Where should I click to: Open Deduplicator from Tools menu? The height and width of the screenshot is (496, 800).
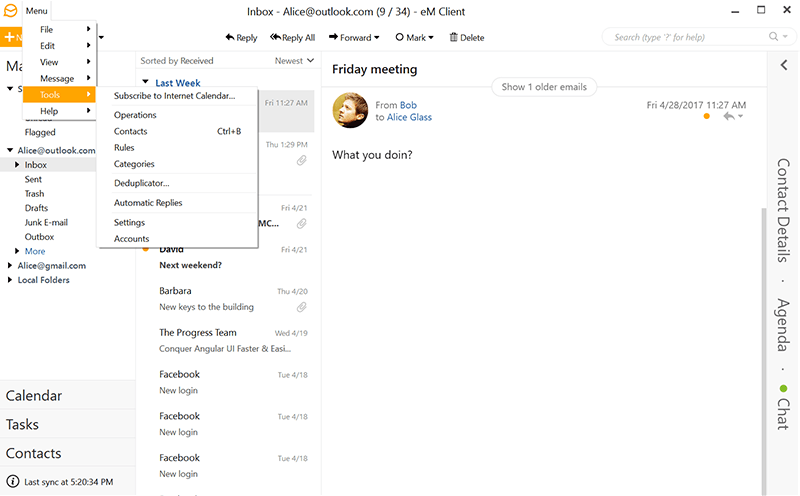click(178, 183)
